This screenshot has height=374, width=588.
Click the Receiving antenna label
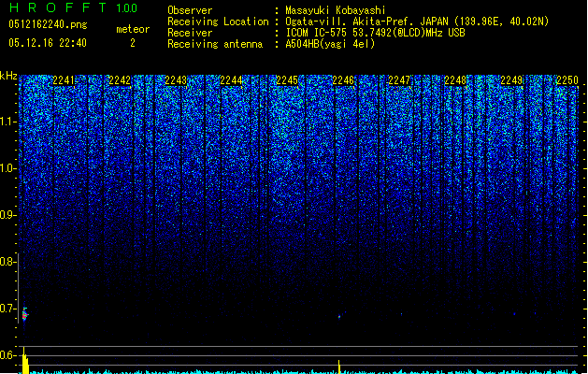(215, 44)
